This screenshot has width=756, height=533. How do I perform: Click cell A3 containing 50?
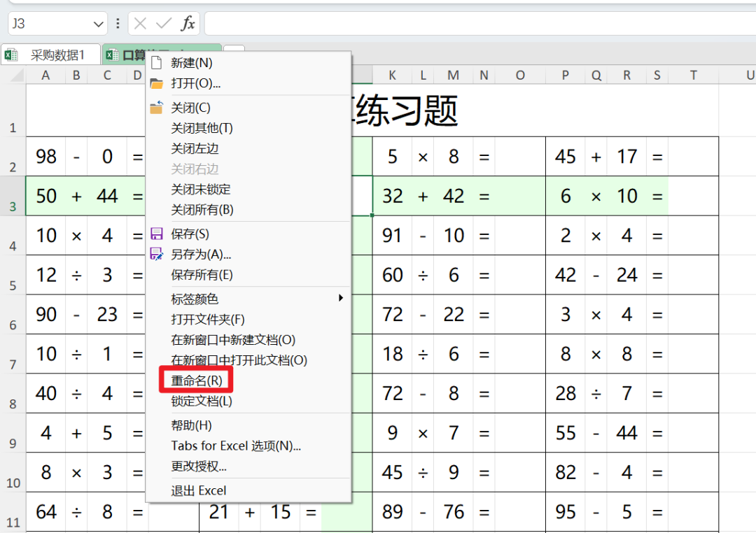[x=45, y=196]
